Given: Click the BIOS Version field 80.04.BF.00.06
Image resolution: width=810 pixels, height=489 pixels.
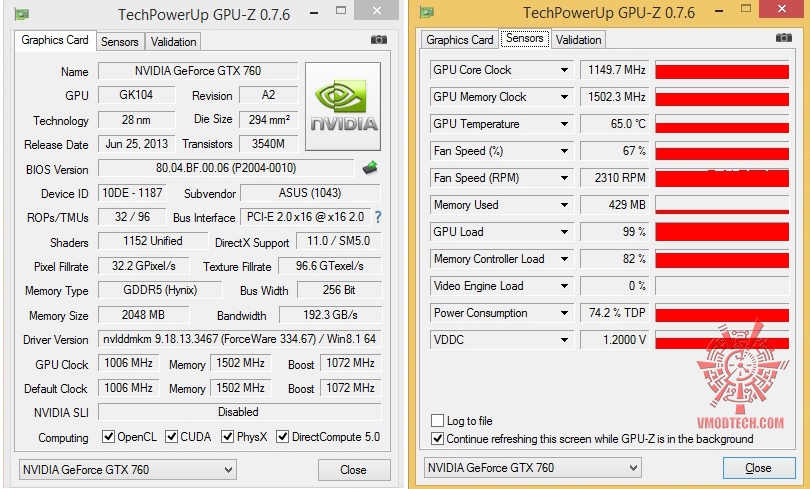Looking at the screenshot, I should coord(226,168).
